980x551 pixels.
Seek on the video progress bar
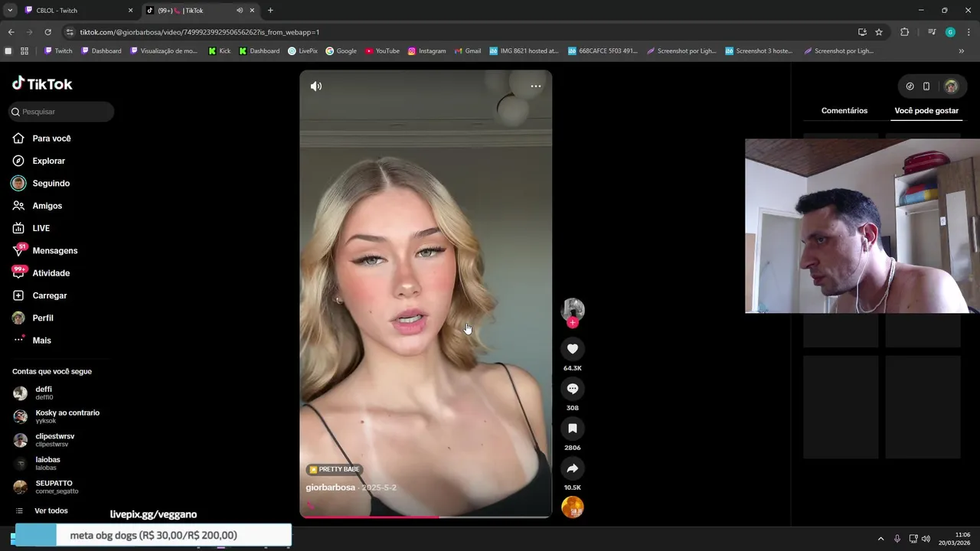tap(426, 517)
